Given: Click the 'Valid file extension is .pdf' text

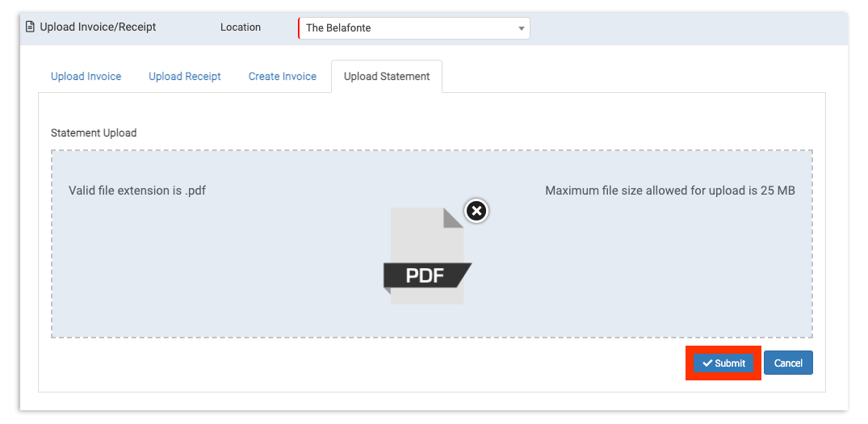Looking at the screenshot, I should [137, 191].
